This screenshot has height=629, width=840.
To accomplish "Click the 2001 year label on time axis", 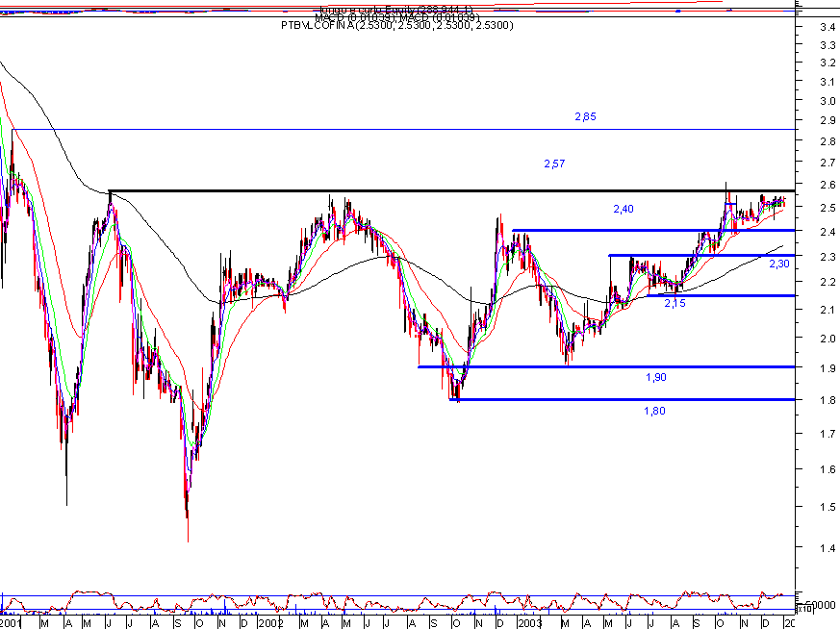I will click(11, 623).
